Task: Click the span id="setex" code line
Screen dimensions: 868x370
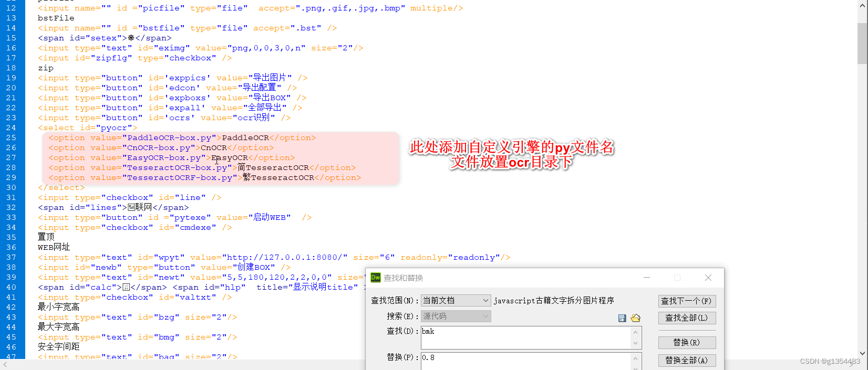Action: coord(105,38)
